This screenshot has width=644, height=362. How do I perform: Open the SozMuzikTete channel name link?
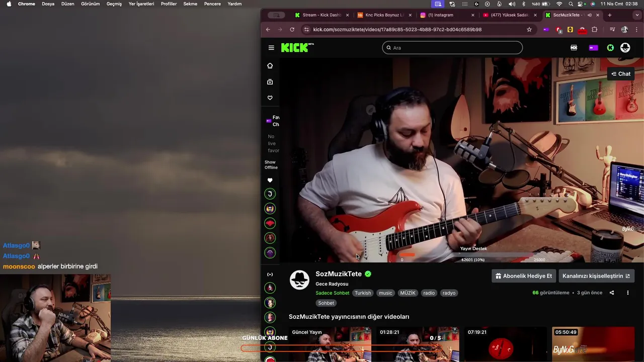[339, 274]
